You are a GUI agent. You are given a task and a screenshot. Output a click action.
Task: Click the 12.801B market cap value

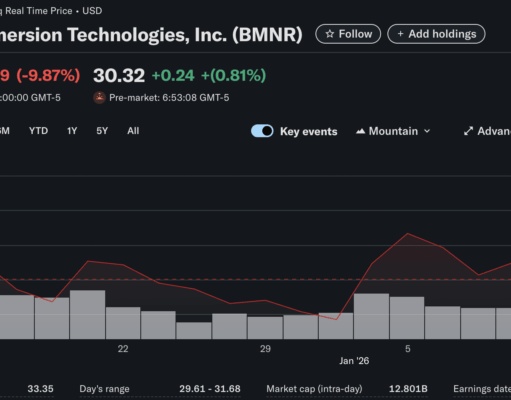pos(408,389)
